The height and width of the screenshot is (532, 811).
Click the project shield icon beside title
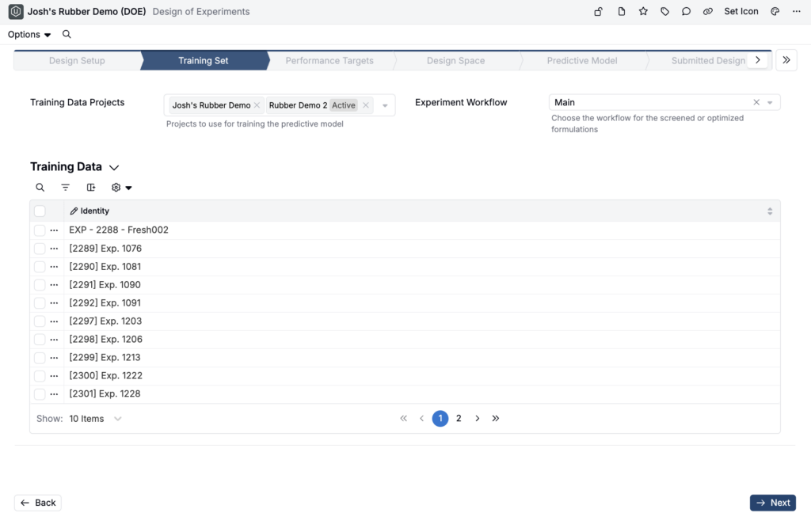pyautogui.click(x=16, y=11)
